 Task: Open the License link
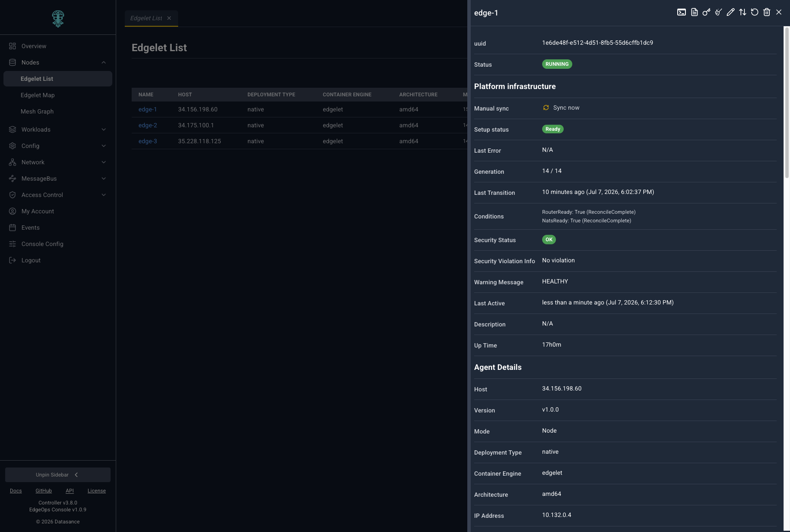click(96, 491)
